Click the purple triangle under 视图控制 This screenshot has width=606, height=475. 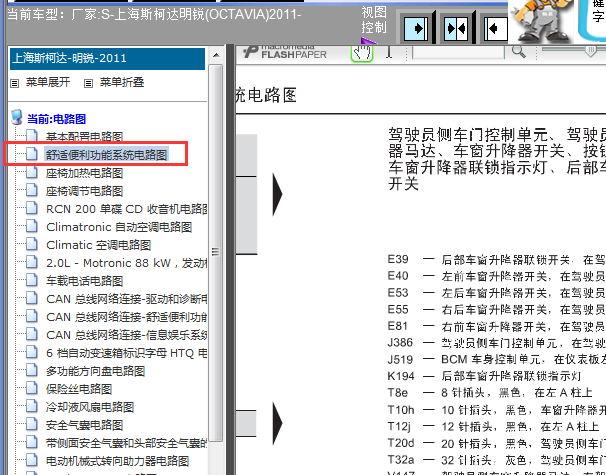(x=368, y=41)
